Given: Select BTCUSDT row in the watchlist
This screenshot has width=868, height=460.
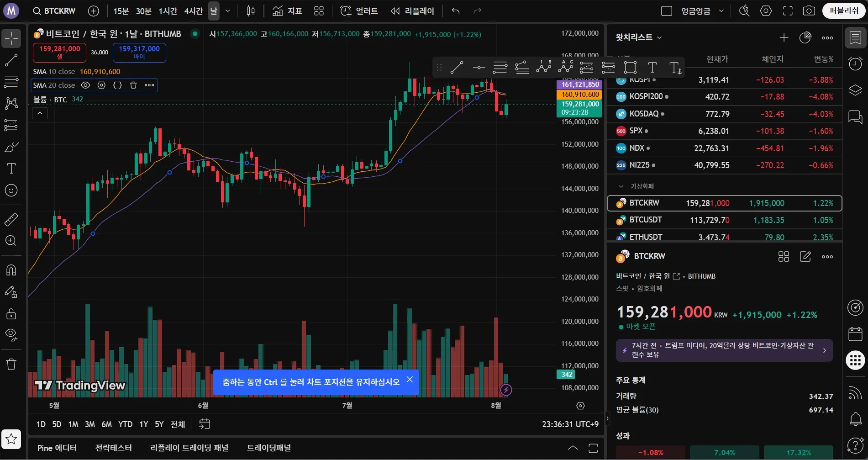Looking at the screenshot, I should (x=724, y=220).
